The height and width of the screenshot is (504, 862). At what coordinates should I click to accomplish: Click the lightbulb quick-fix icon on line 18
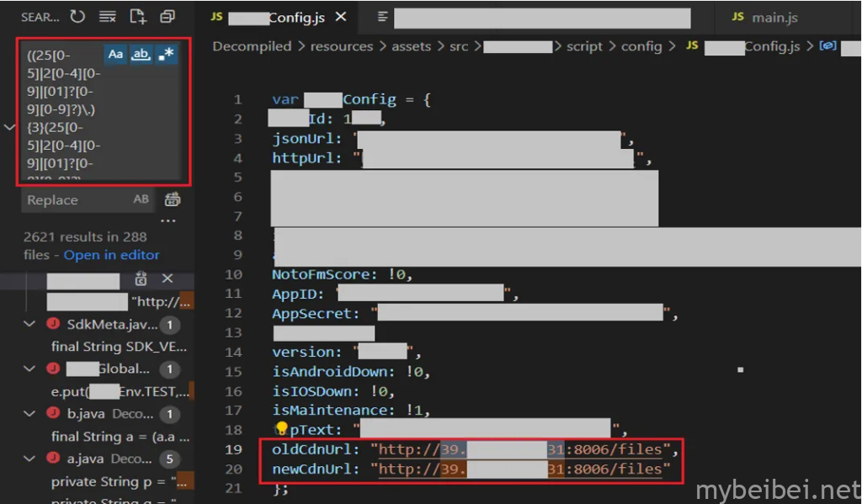[281, 430]
